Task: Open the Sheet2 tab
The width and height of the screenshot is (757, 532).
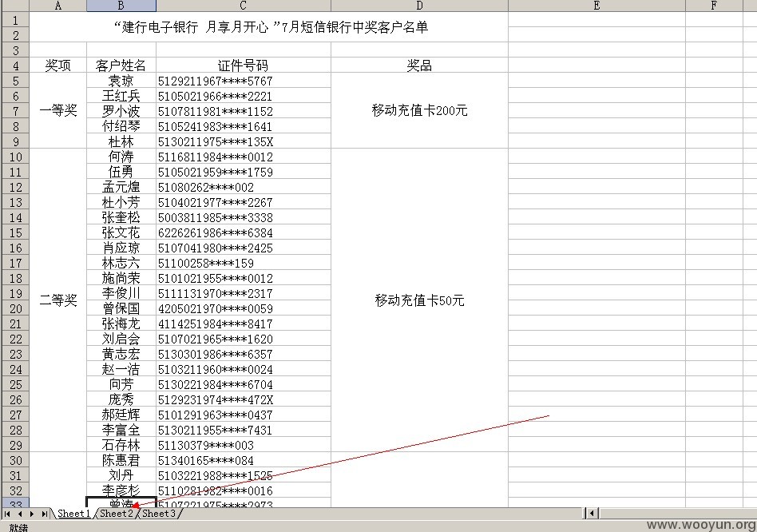Action: [x=116, y=513]
